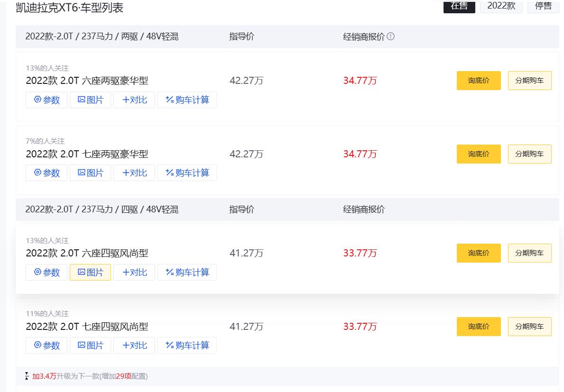Click 询底价 for 六座四驱风尚型

pos(479,253)
